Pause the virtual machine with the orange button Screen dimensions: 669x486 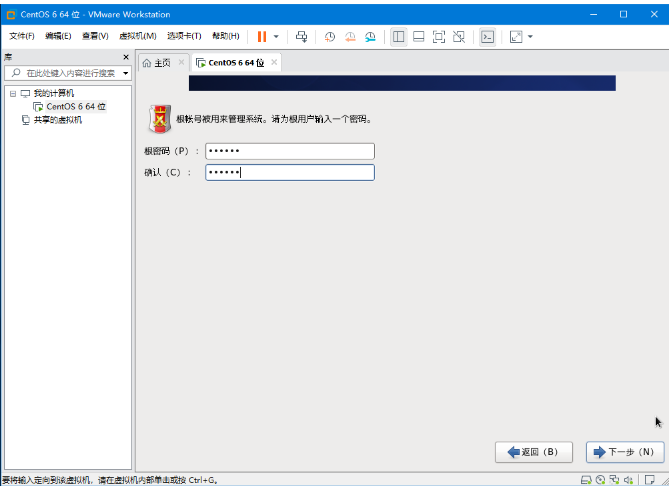(x=262, y=37)
